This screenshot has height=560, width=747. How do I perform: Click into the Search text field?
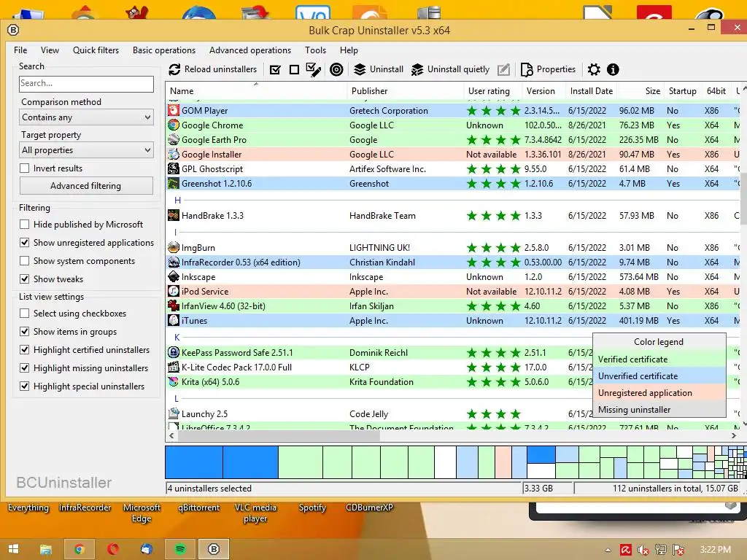click(x=86, y=83)
